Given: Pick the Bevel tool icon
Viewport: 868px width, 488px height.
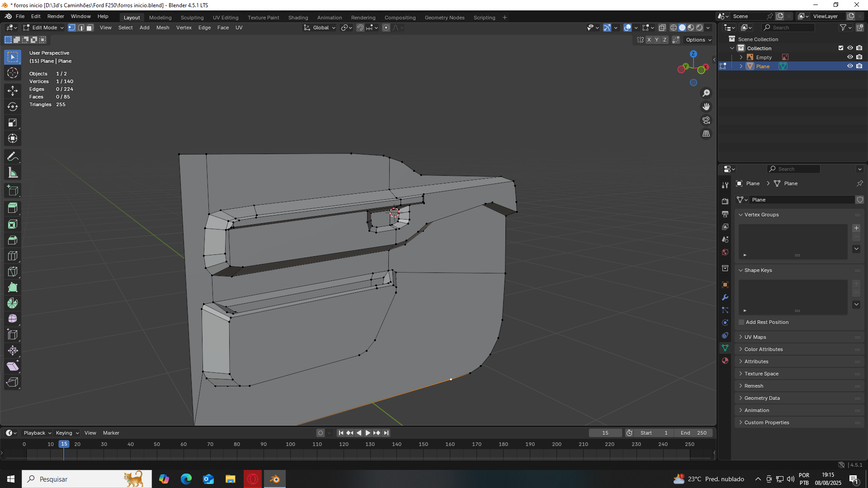Looking at the screenshot, I should (13, 240).
